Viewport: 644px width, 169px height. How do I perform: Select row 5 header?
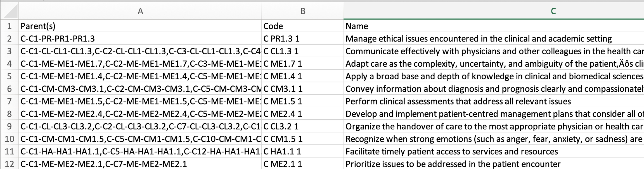point(10,76)
